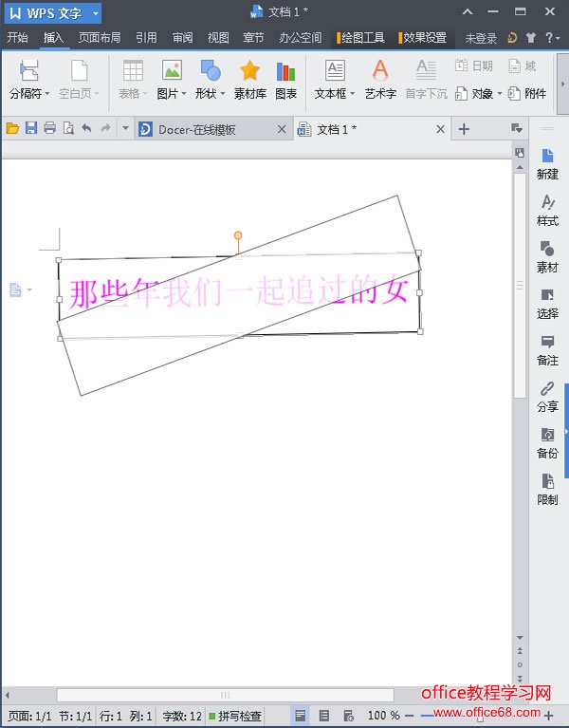569x728 pixels.
Task: Open 素材 side panel
Action: 547,257
